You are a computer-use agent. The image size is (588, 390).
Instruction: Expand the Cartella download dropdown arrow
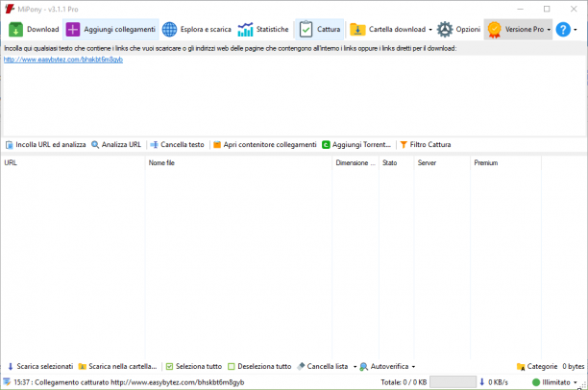pyautogui.click(x=430, y=30)
